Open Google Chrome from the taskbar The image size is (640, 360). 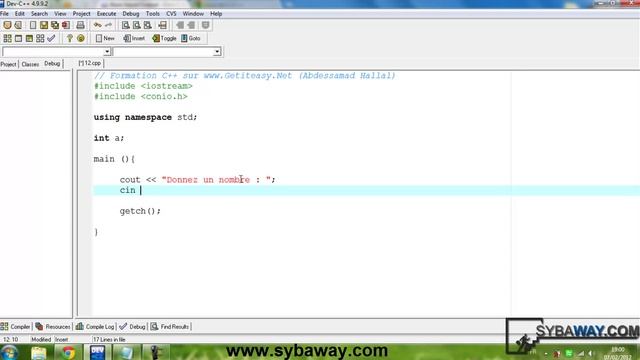68,352
